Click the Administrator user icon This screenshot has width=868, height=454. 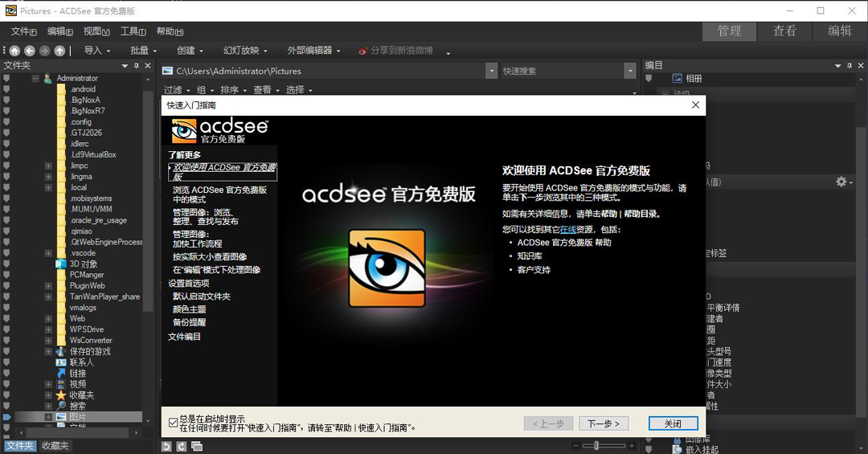[47, 79]
